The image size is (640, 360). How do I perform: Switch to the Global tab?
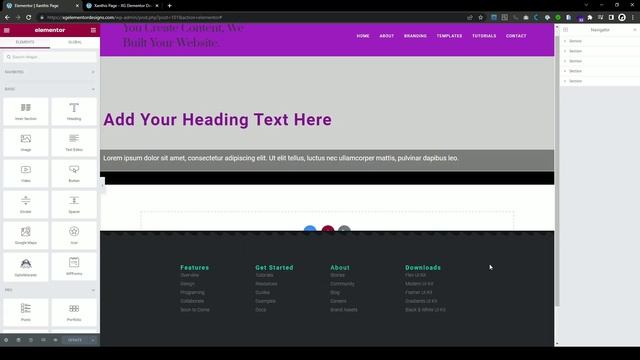[75, 42]
